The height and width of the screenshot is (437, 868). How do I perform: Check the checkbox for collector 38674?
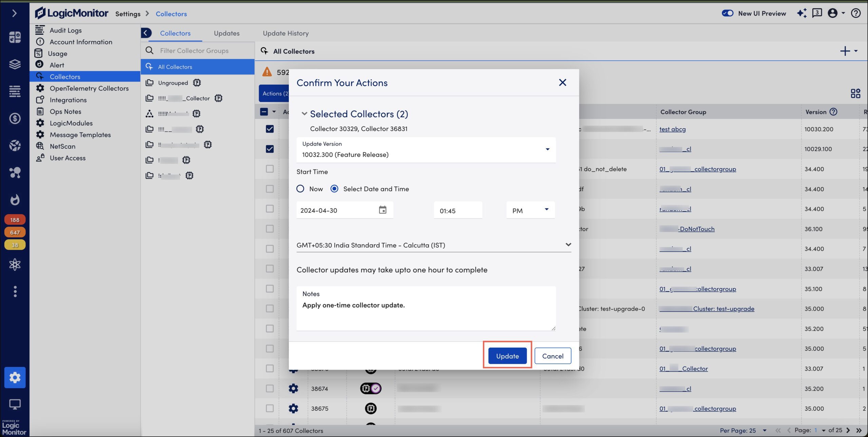[x=270, y=389]
